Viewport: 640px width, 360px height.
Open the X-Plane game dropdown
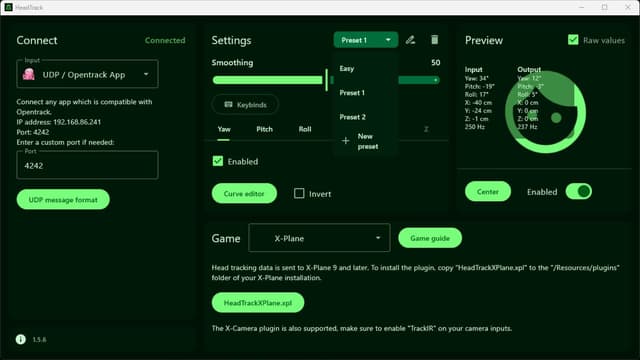click(x=319, y=238)
